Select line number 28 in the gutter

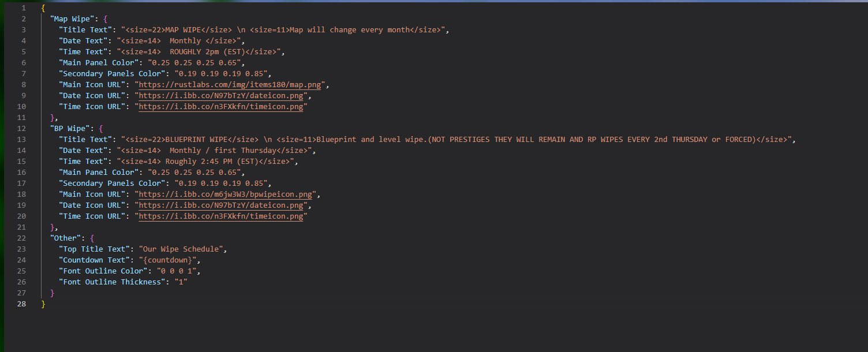pyautogui.click(x=21, y=304)
